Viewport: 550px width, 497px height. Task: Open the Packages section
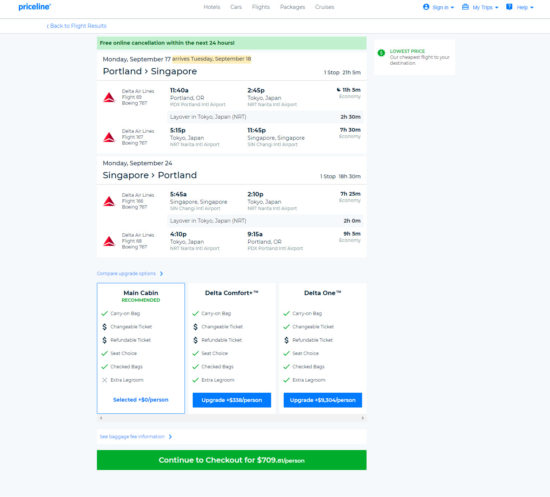click(293, 7)
